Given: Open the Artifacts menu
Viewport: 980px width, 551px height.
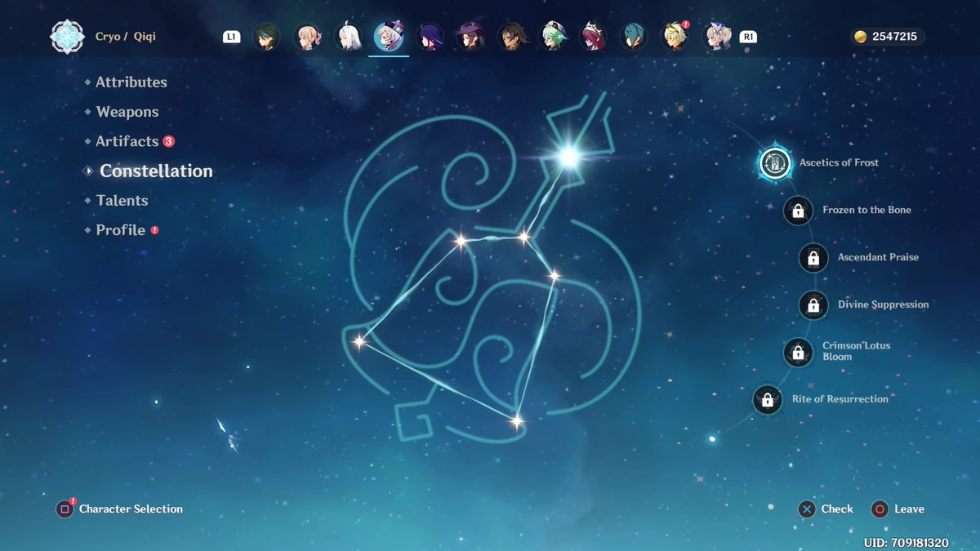Looking at the screenshot, I should tap(129, 141).
